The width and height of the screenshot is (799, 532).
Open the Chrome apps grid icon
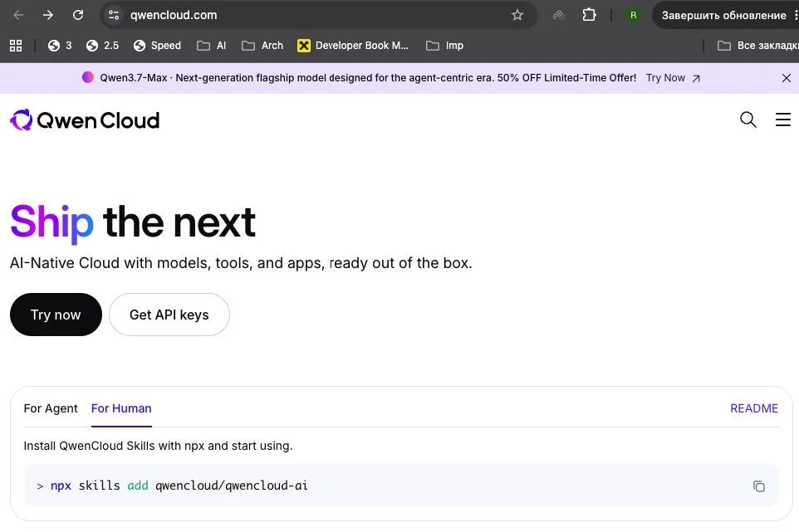coord(16,46)
